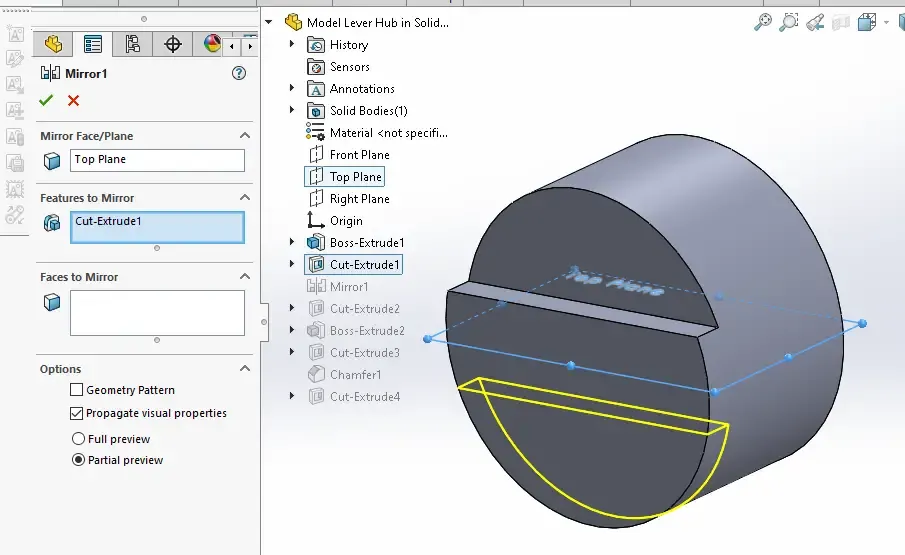Click the Model Lever Hub part icon
Viewport: 905px width, 555px height.
point(293,22)
